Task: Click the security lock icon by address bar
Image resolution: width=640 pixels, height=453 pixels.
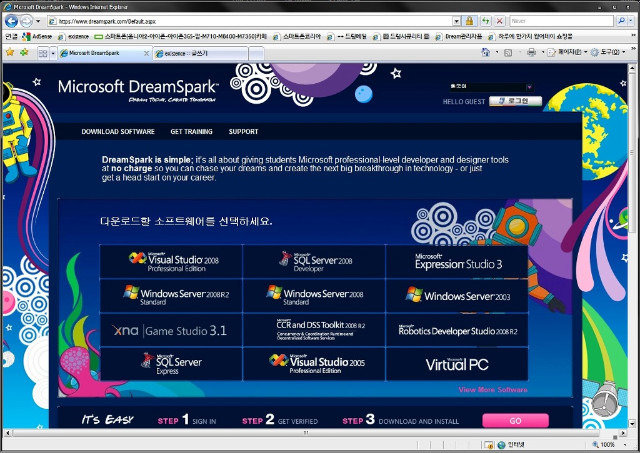Action: [469, 21]
